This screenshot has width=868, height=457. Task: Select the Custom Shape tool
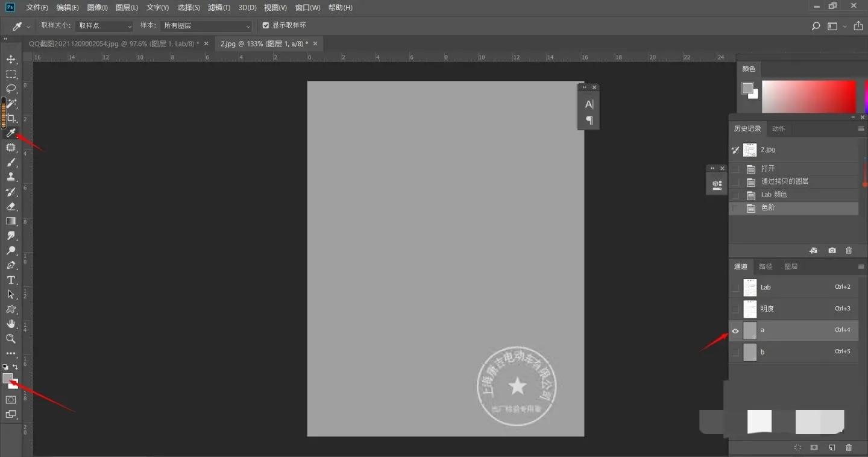(x=11, y=309)
